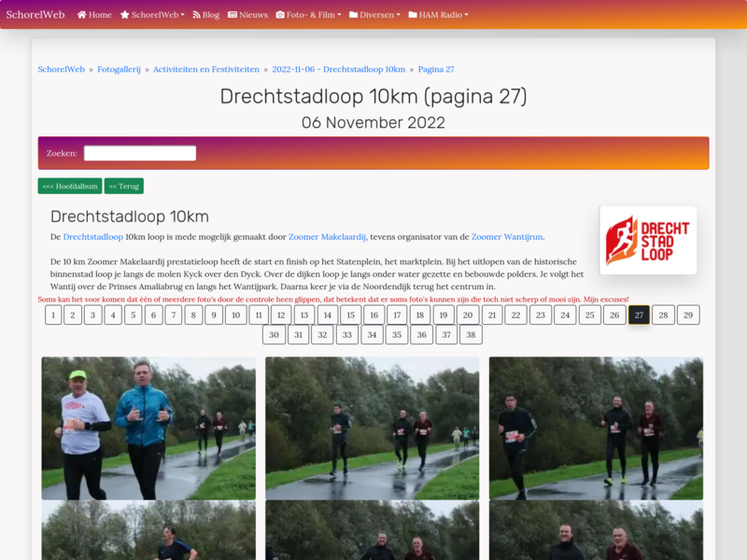Follow the Drechtstadloop text link
Screen dimensions: 747x560
pyautogui.click(x=92, y=237)
